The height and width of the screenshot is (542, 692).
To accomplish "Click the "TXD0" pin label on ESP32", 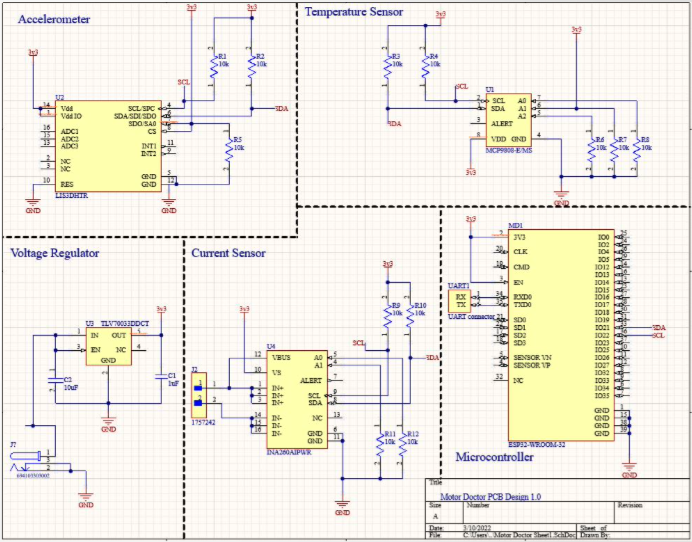I will click(x=523, y=305).
